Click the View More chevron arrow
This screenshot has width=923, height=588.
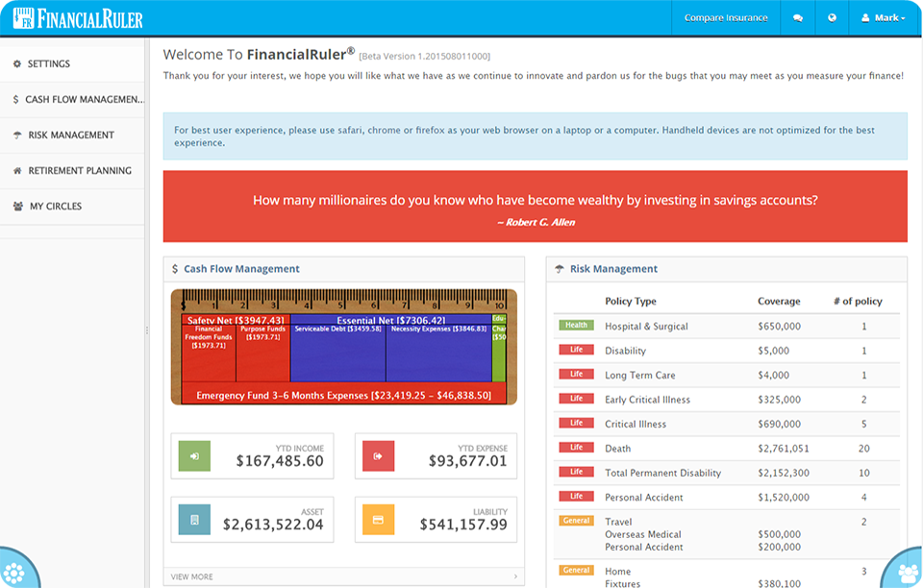coord(515,576)
